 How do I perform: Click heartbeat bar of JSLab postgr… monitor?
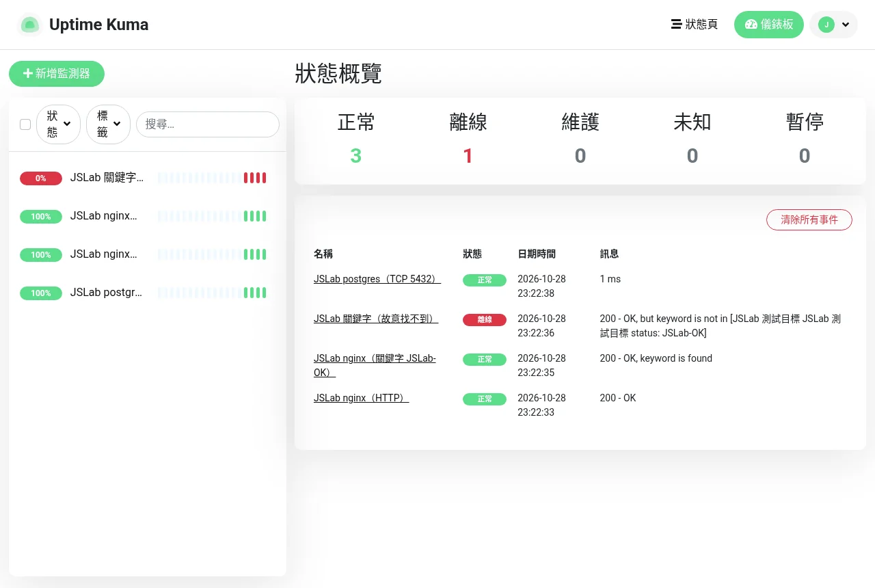212,293
